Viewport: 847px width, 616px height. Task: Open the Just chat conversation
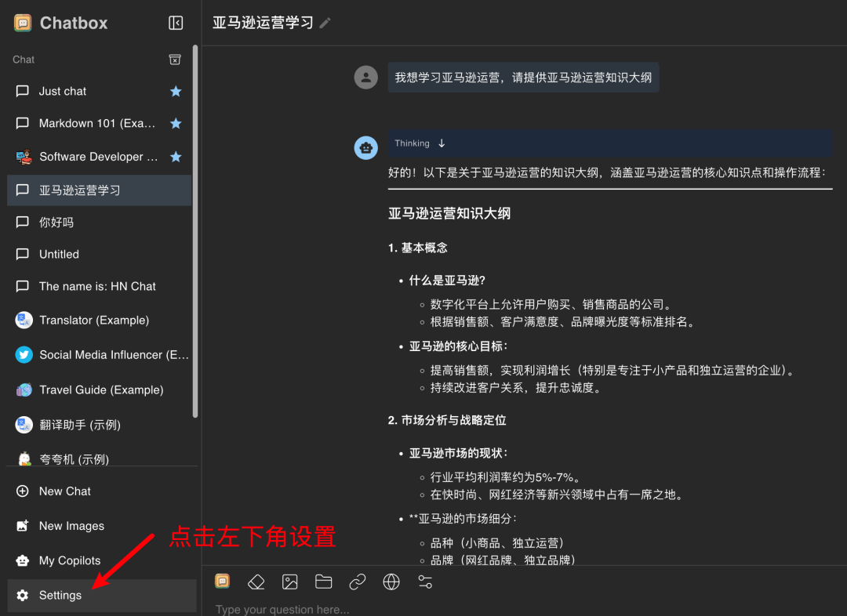coord(100,91)
